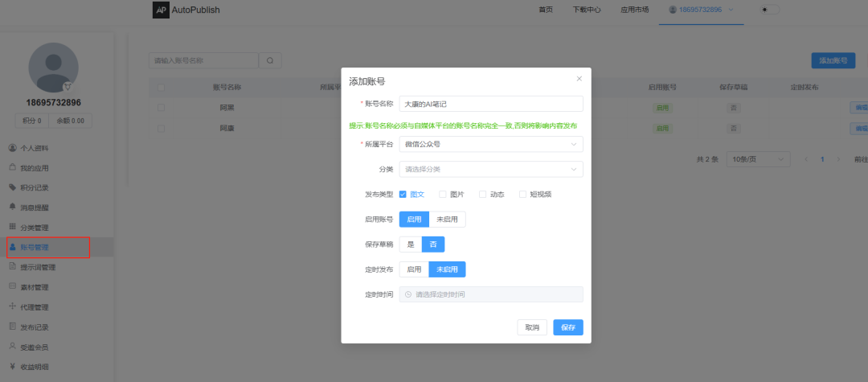Toggle the dark mode switch in header
The width and height of the screenshot is (868, 382).
point(770,10)
